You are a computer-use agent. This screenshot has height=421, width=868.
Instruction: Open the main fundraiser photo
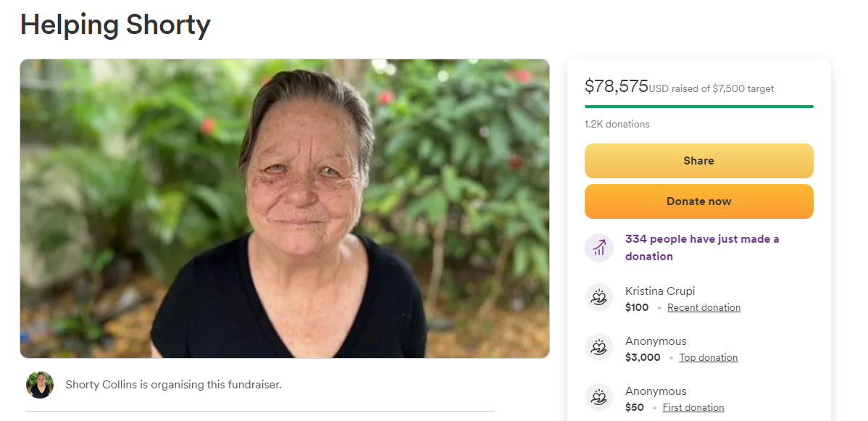pos(284,209)
